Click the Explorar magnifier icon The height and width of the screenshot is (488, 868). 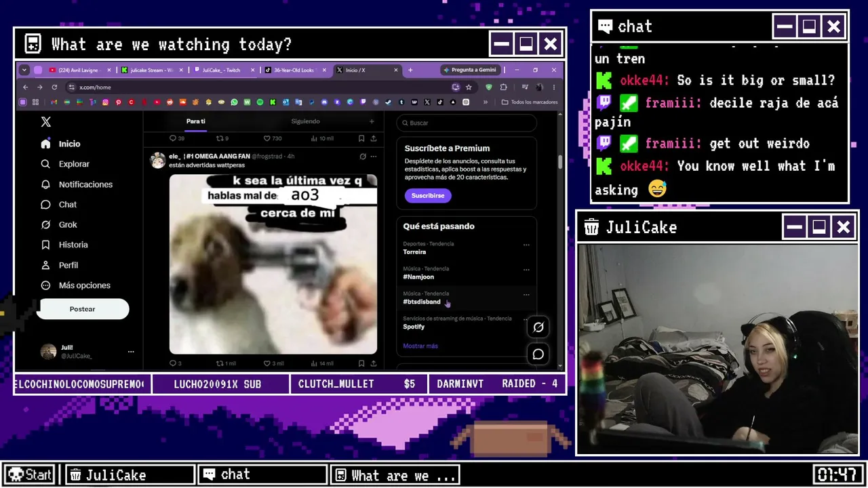[45, 164]
